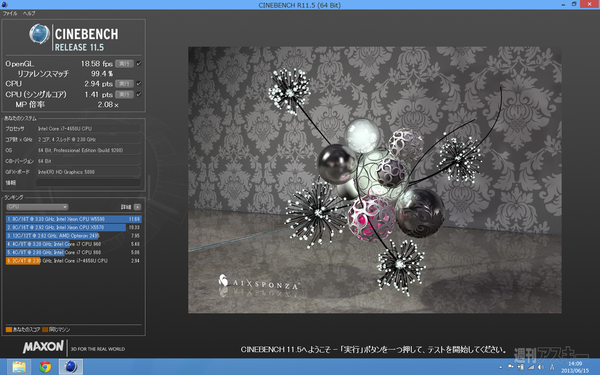Open Google Chrome from taskbar
The width and height of the screenshot is (600, 375).
click(45, 367)
